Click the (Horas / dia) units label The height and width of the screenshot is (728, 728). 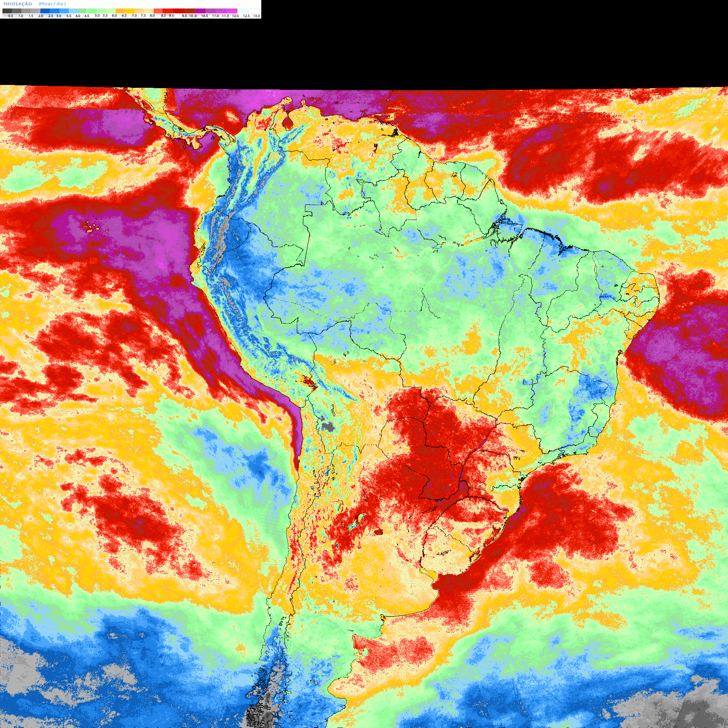click(x=52, y=4)
